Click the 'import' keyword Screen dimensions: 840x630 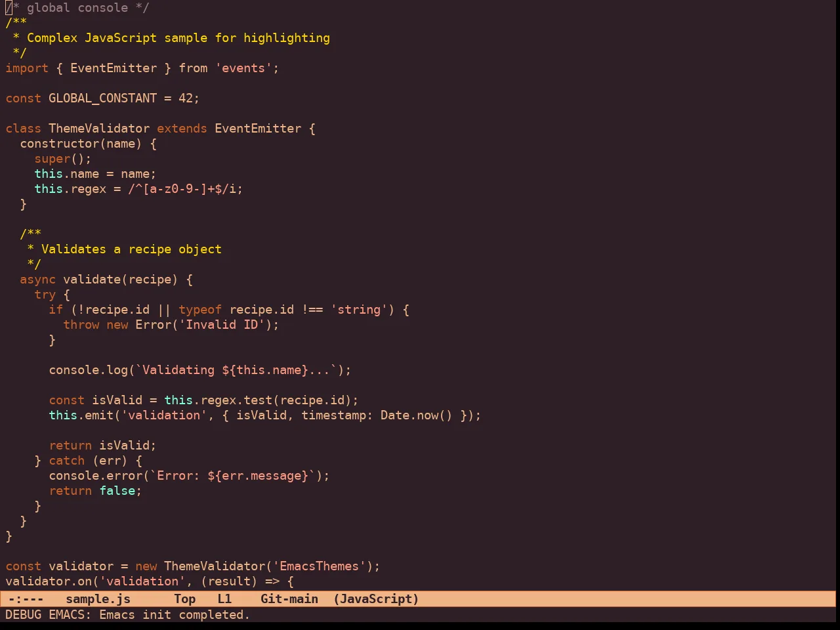pyautogui.click(x=27, y=68)
